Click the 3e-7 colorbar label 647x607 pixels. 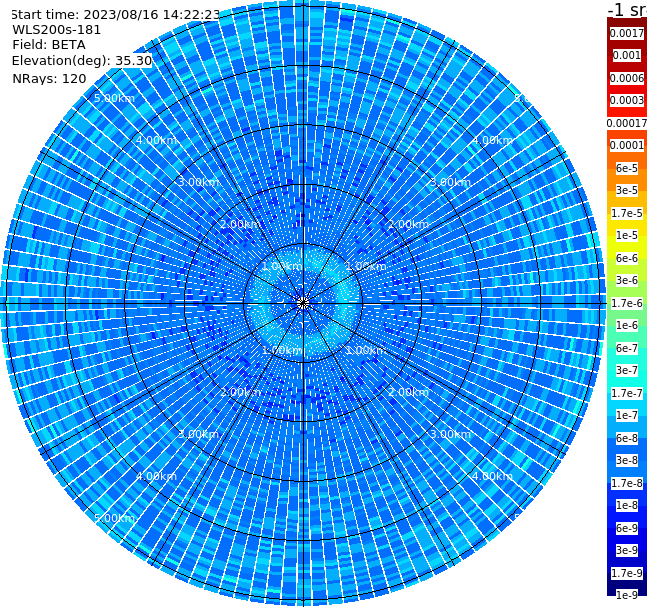coord(627,370)
